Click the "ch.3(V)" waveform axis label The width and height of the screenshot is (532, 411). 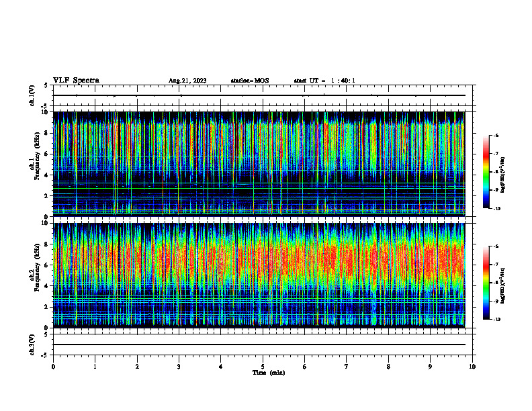click(x=32, y=345)
